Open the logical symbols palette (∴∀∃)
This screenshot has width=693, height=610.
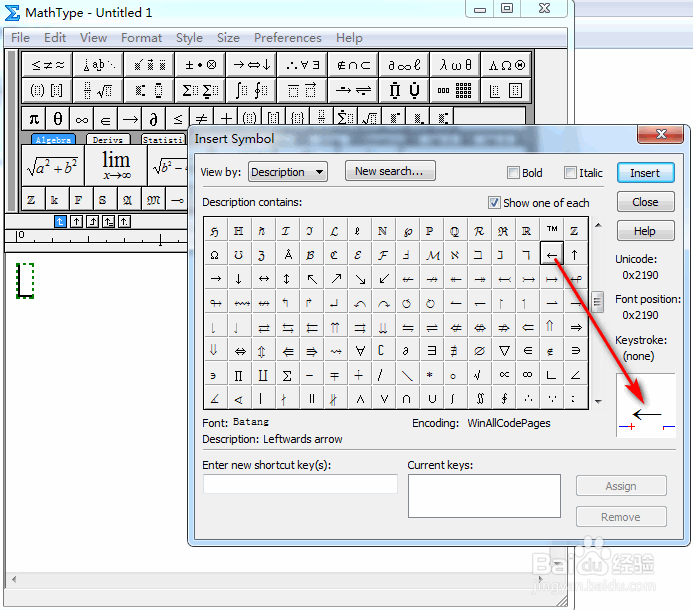[x=302, y=65]
